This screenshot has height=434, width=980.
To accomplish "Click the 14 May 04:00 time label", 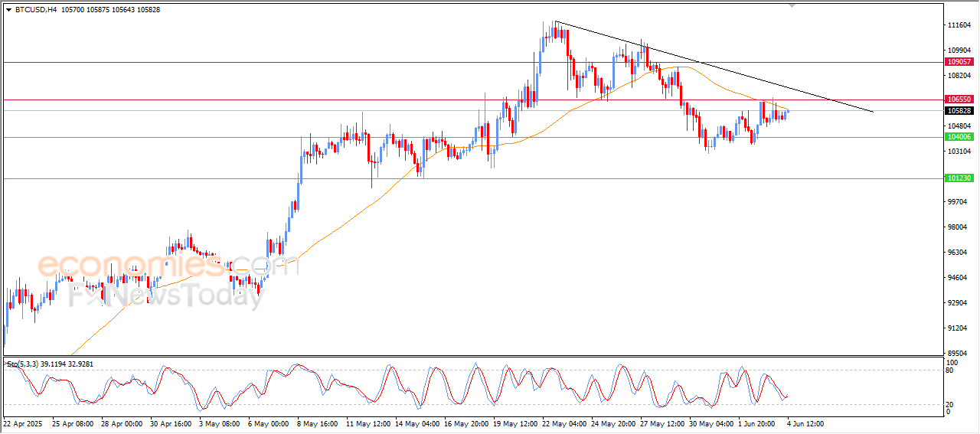I will pos(416,423).
